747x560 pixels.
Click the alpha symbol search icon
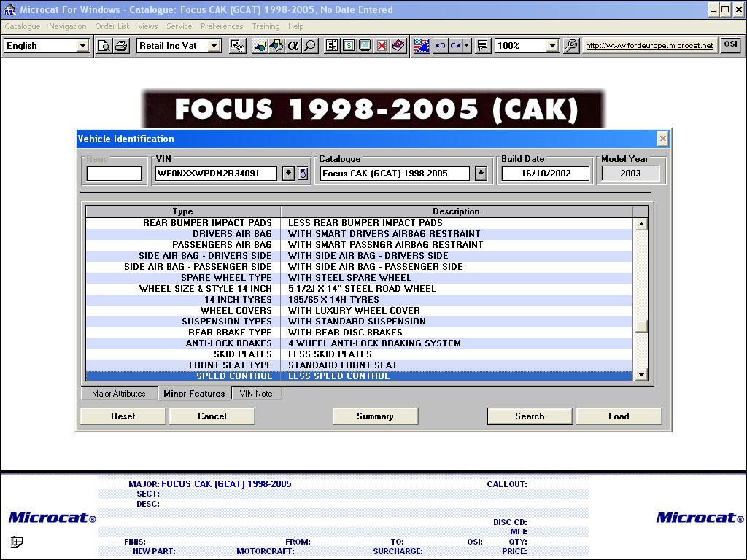click(x=293, y=45)
